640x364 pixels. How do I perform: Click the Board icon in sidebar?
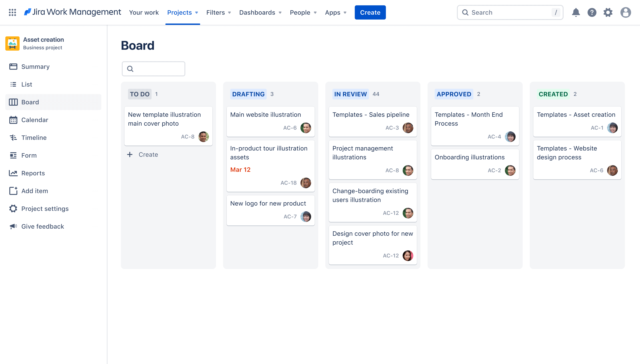tap(13, 102)
